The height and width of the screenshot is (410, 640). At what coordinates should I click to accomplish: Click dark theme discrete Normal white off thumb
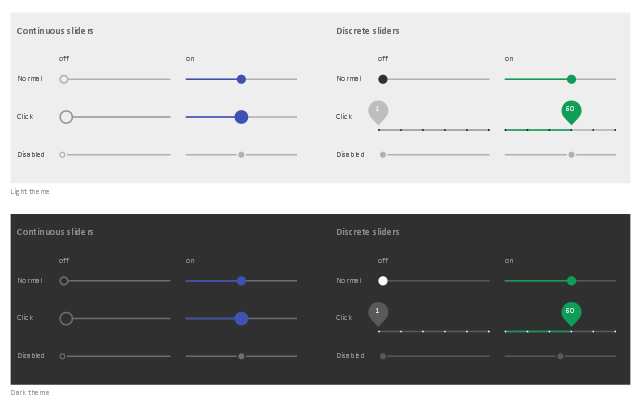383,281
